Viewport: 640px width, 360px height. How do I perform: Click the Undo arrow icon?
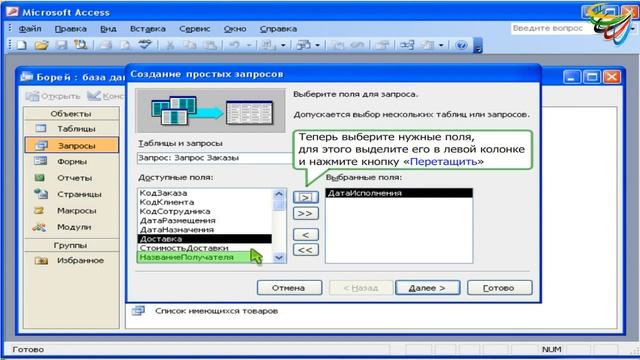pos(234,45)
